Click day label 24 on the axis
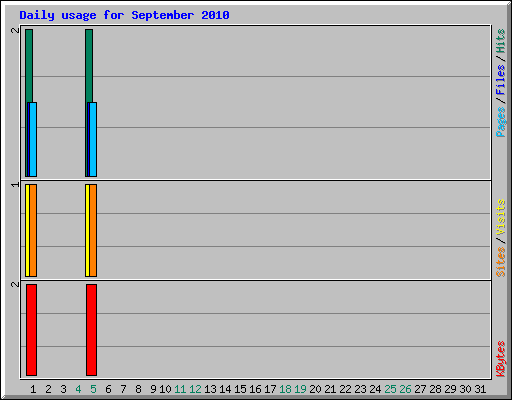Image resolution: width=512 pixels, height=400 pixels. [375, 389]
